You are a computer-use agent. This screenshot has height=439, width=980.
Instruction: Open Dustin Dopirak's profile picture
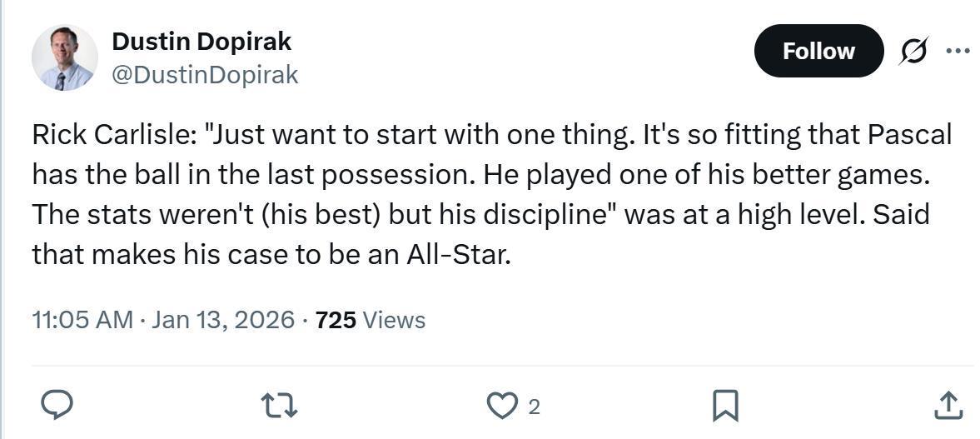coord(64,57)
